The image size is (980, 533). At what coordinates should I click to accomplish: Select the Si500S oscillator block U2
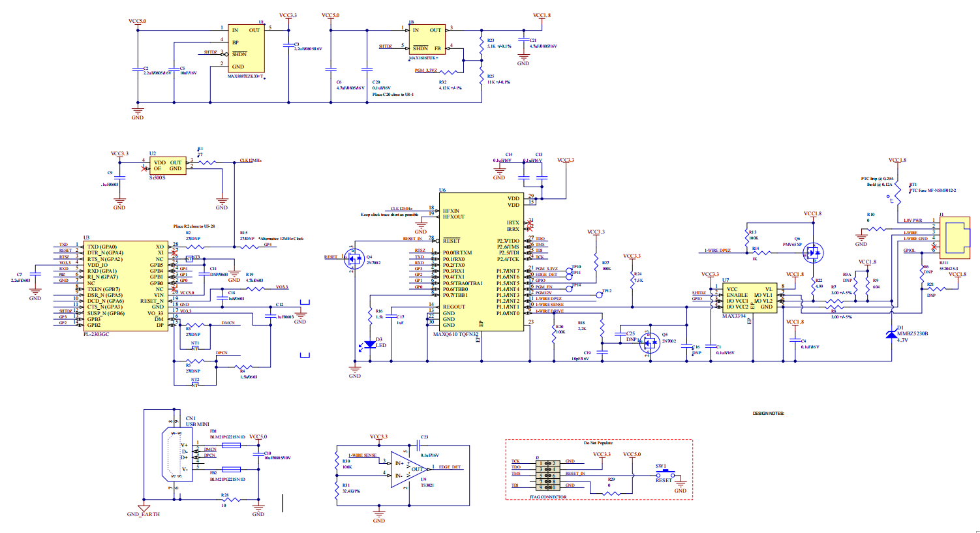167,166
